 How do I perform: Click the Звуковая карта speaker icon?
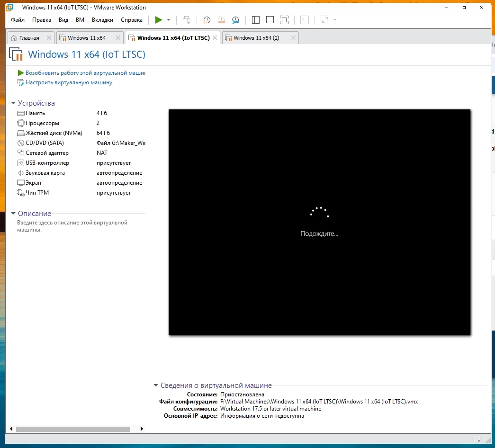point(20,173)
